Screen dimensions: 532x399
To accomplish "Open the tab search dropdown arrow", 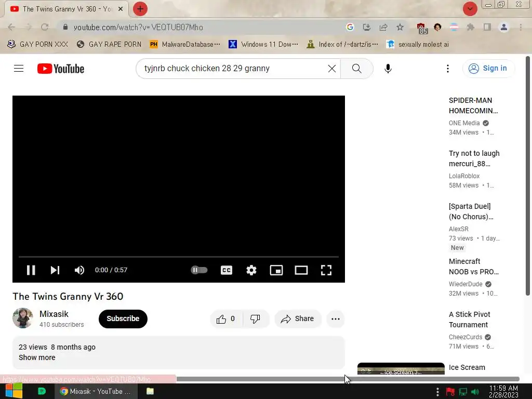I will (470, 9).
